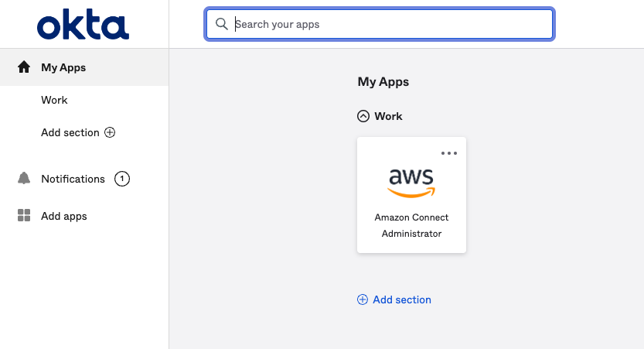Click the home icon beside My Apps

24,67
